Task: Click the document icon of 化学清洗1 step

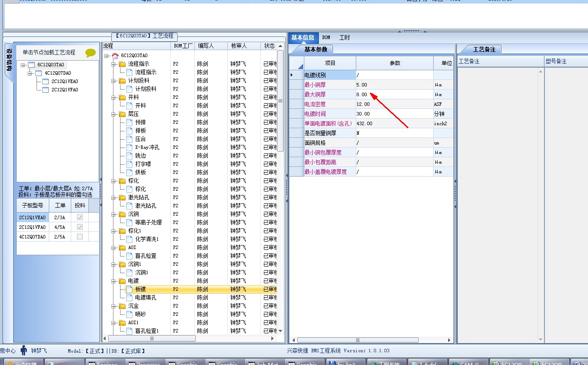Action: click(129, 239)
